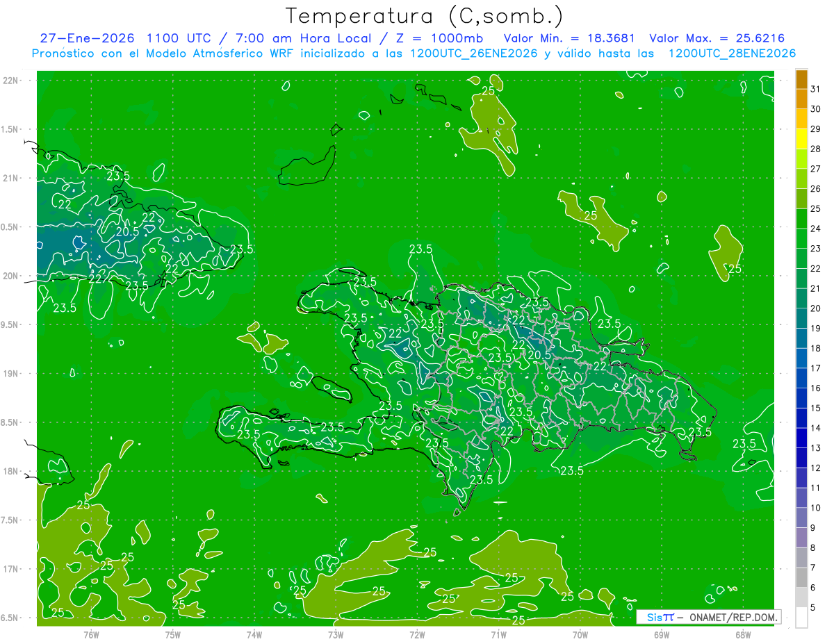Click longitude axis label '68W'
Image resolution: width=834 pixels, height=644 pixels.
(743, 634)
